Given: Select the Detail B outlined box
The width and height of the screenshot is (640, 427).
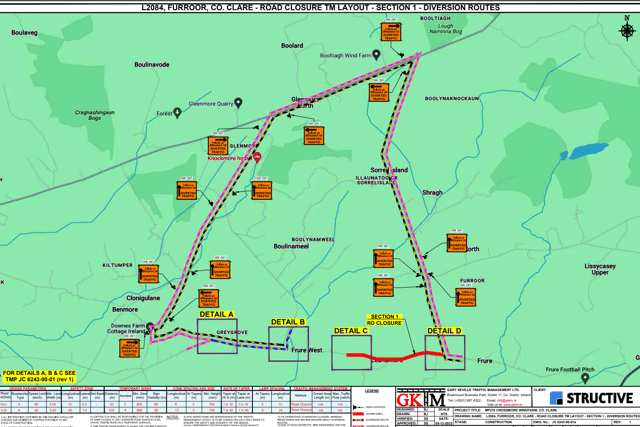Looking at the screenshot, I should pos(289,344).
